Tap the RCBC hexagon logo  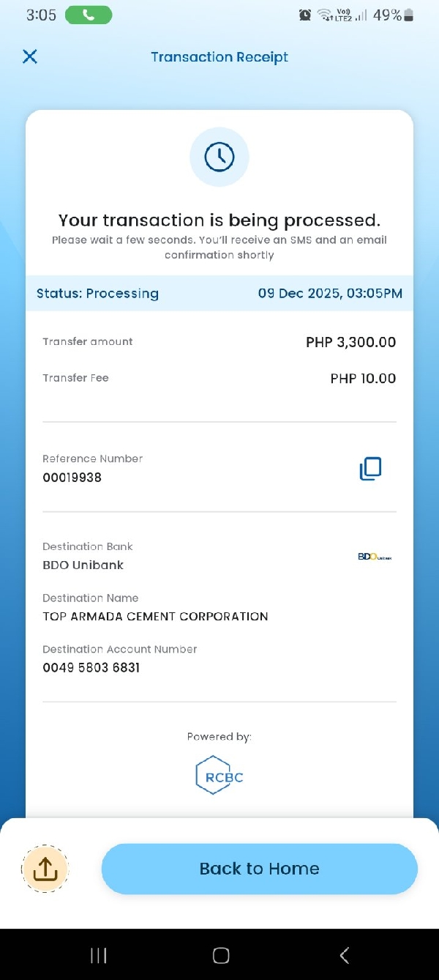pos(219,775)
